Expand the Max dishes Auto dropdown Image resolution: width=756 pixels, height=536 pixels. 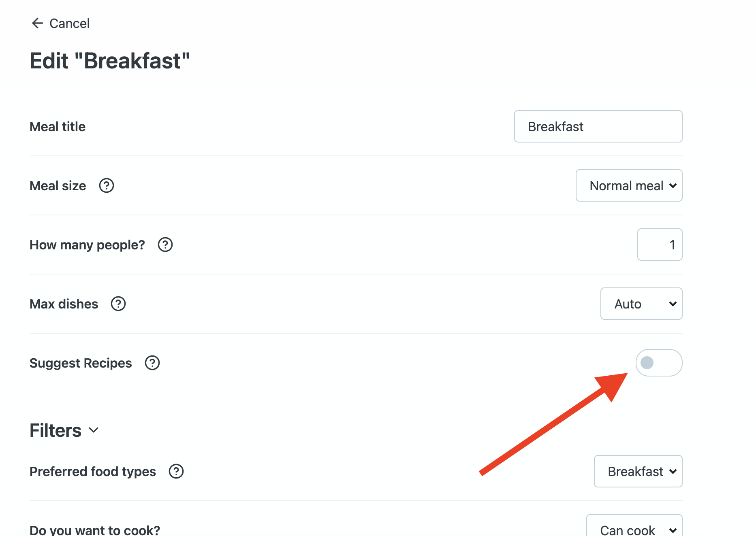click(x=641, y=304)
